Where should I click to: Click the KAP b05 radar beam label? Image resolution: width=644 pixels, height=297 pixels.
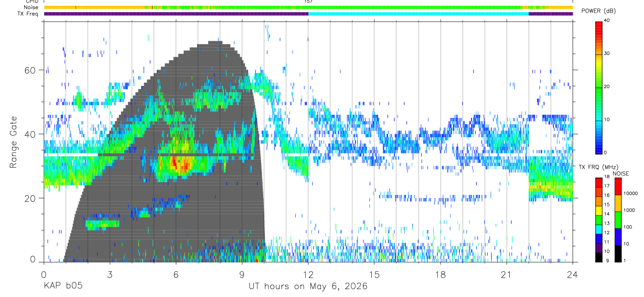coord(63,287)
